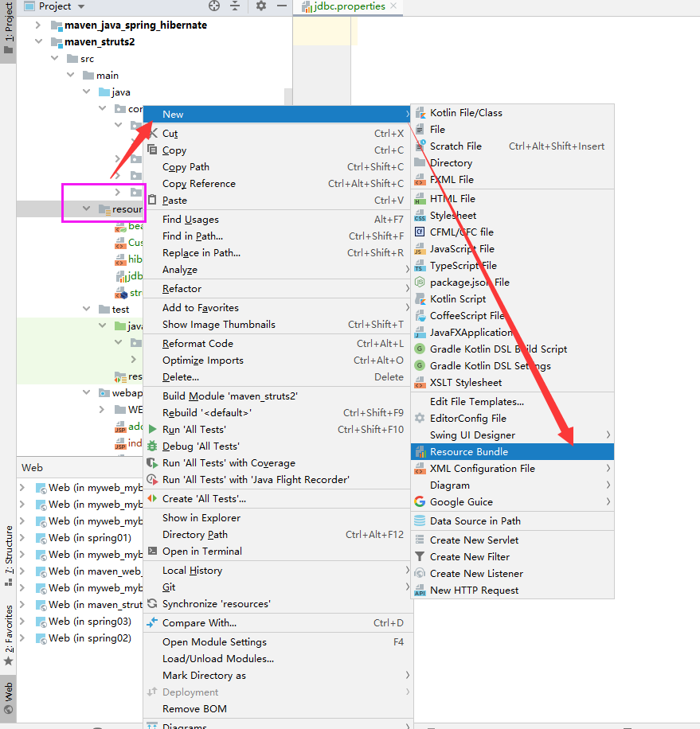
Task: Click the TypeScript File icon
Action: pos(420,266)
